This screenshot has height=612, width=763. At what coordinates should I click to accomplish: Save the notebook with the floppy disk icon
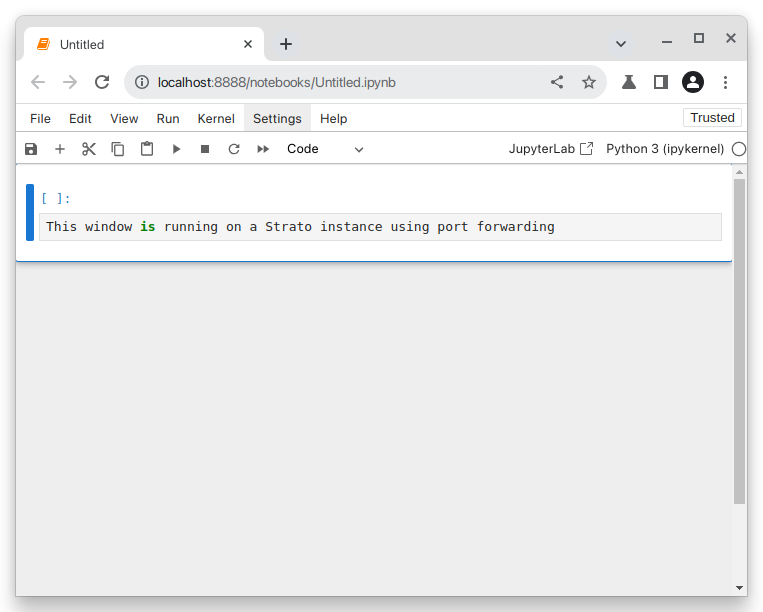(31, 149)
